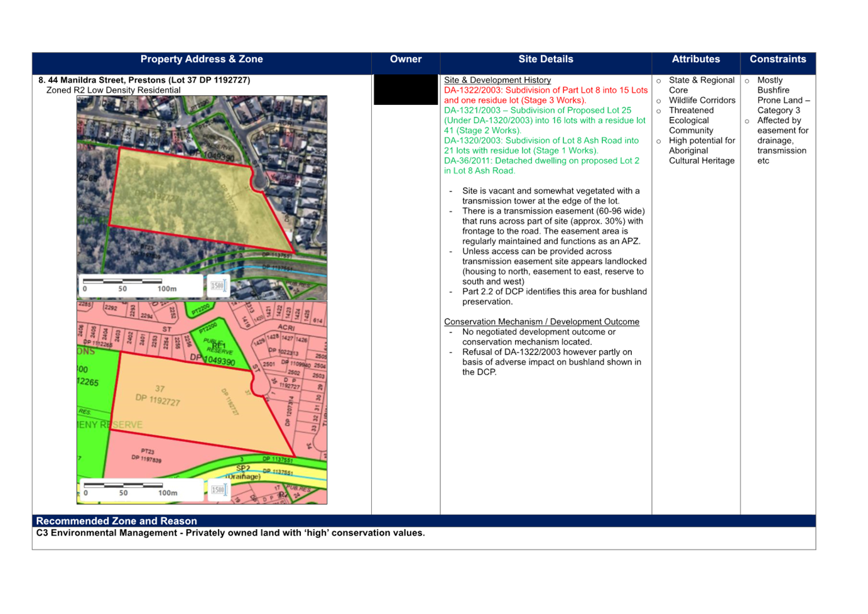Click the green 'DA-1320/2003' subdivision entry
Viewport: 868px width, 614px height.
(x=541, y=145)
